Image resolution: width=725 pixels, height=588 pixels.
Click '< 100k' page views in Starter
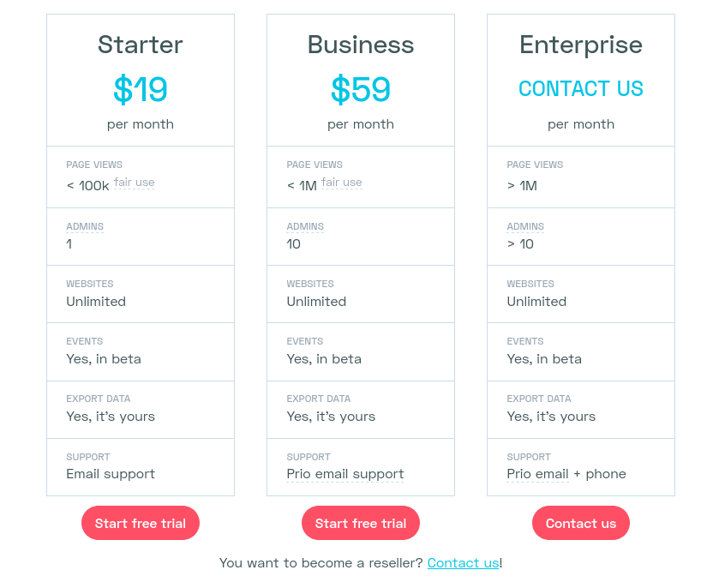point(88,186)
